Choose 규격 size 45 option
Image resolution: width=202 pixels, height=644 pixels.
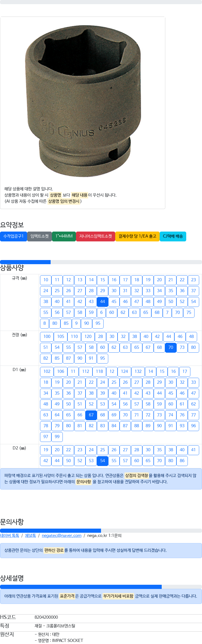pos(114,302)
